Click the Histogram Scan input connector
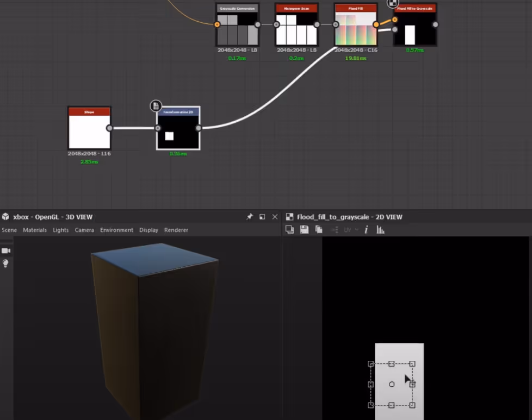This screenshot has width=532, height=420. tap(276, 24)
